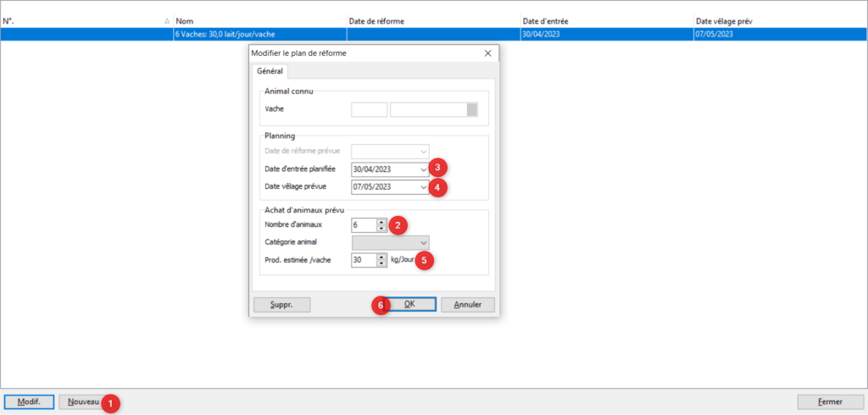The image size is (868, 415).
Task: Sort by Date d'entrée column header
Action: (x=607, y=21)
